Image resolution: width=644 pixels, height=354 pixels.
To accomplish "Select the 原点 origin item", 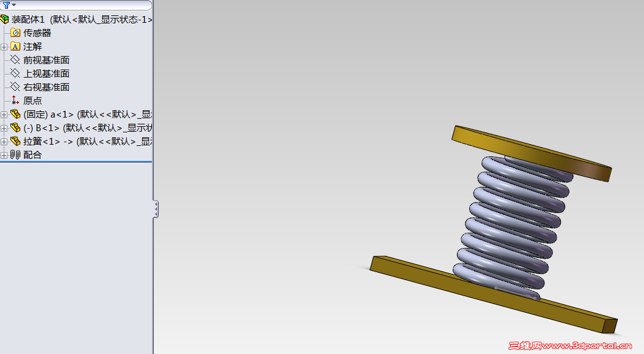I will pos(33,101).
